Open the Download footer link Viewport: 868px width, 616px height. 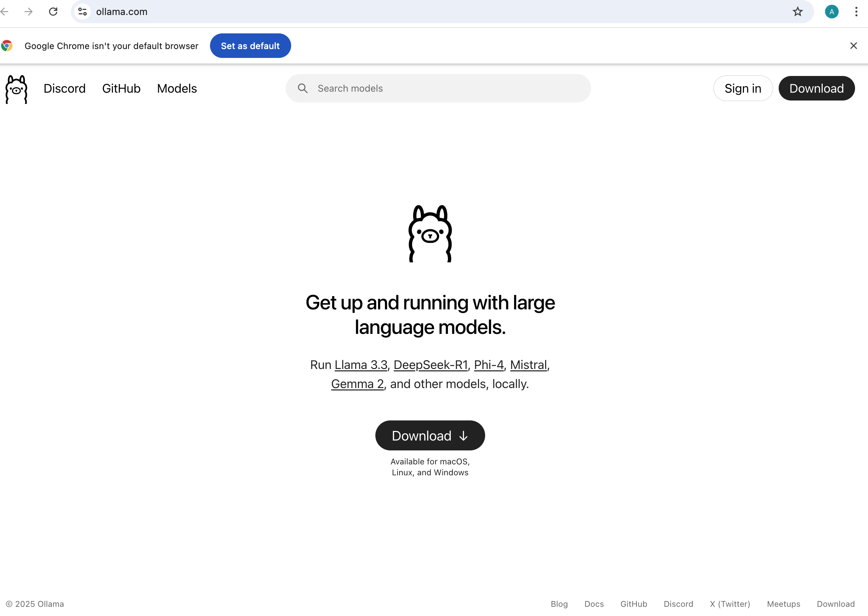(836, 604)
